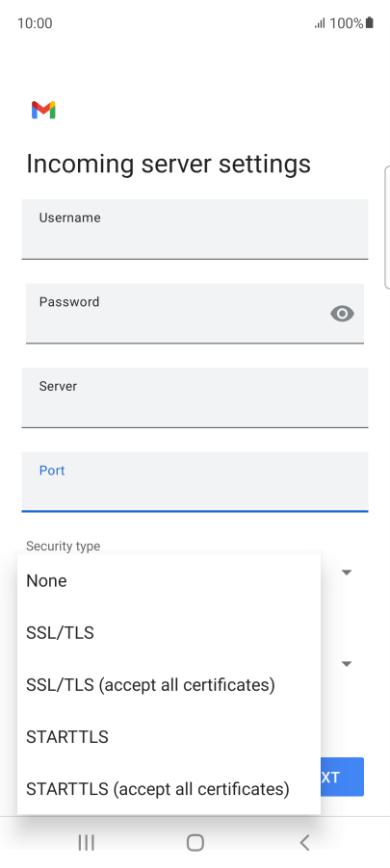Collapse the Security type dropdown arrow
The height and width of the screenshot is (868, 390).
(x=347, y=573)
